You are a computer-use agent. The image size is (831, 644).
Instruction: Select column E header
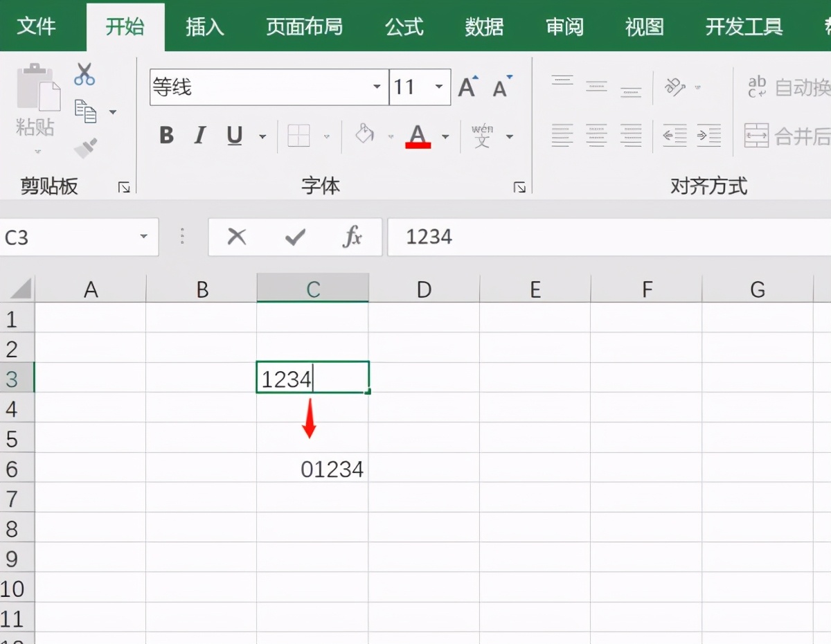pyautogui.click(x=535, y=289)
